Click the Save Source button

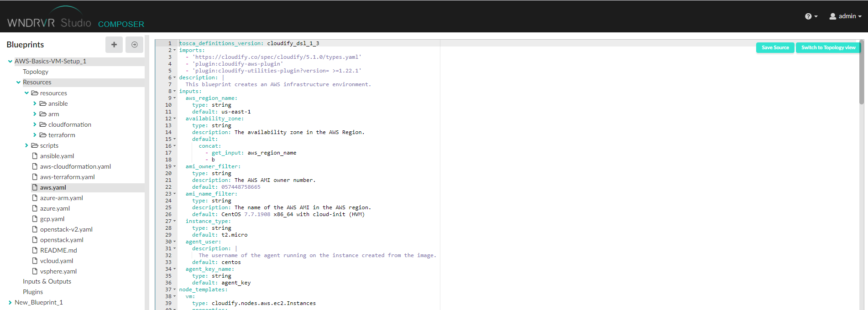[775, 47]
